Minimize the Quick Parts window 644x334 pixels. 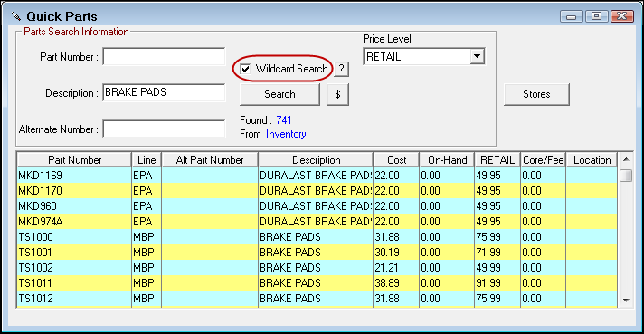572,16
